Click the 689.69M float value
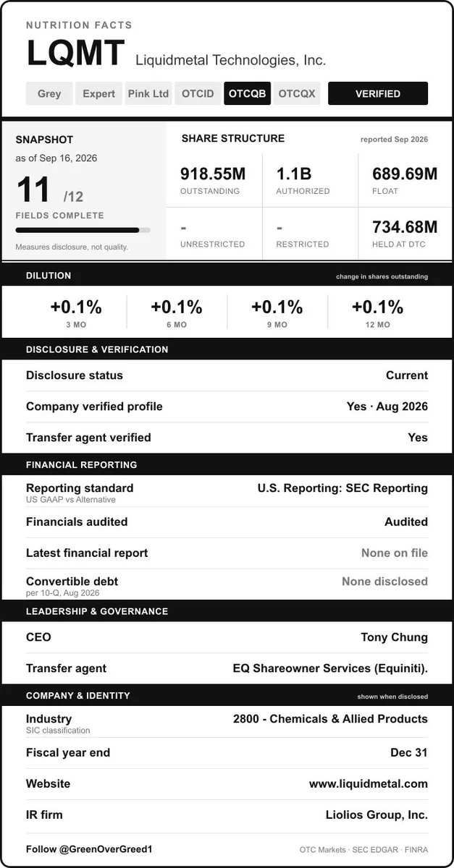This screenshot has width=454, height=868. 405,174
